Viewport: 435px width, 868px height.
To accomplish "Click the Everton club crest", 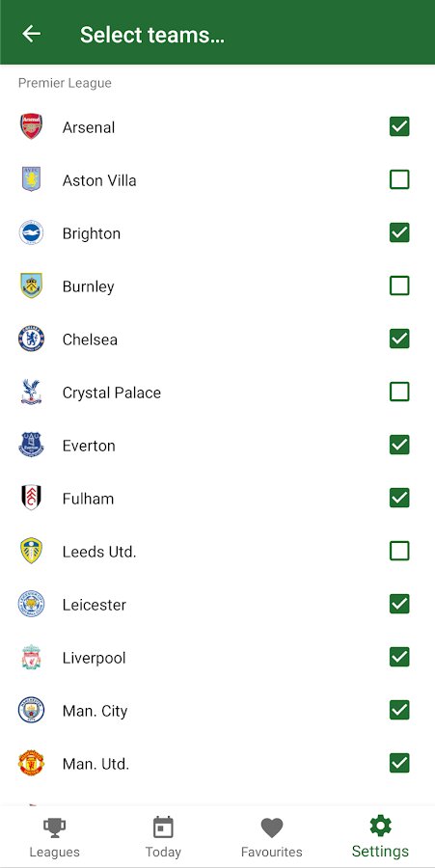I will [31, 445].
